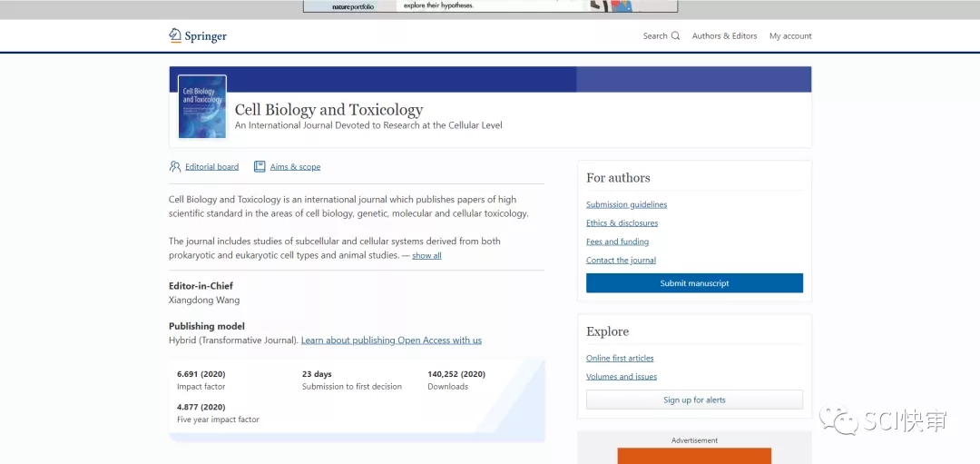Click the Editorial board people icon
This screenshot has width=980, height=464.
click(175, 167)
